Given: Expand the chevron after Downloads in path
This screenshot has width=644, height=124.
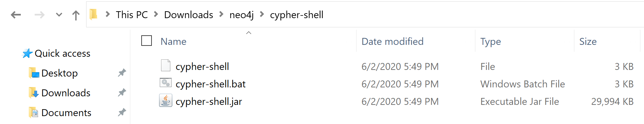Looking at the screenshot, I should click(221, 15).
